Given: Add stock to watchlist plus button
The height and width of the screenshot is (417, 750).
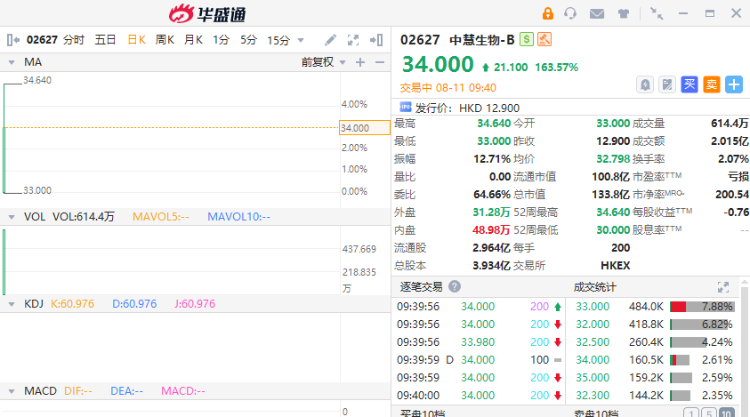Looking at the screenshot, I should (734, 85).
